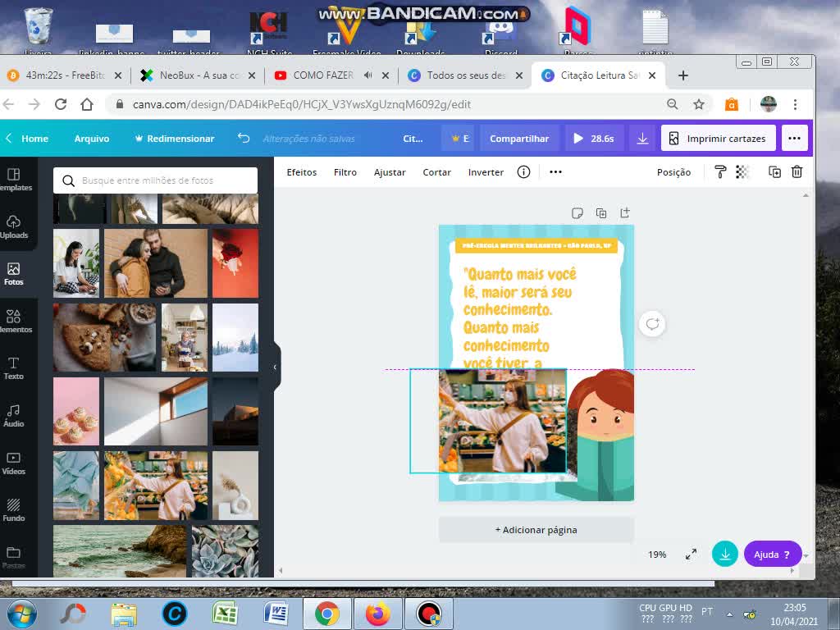The height and width of the screenshot is (630, 840).
Task: Add notes to the page icon
Action: coord(577,213)
